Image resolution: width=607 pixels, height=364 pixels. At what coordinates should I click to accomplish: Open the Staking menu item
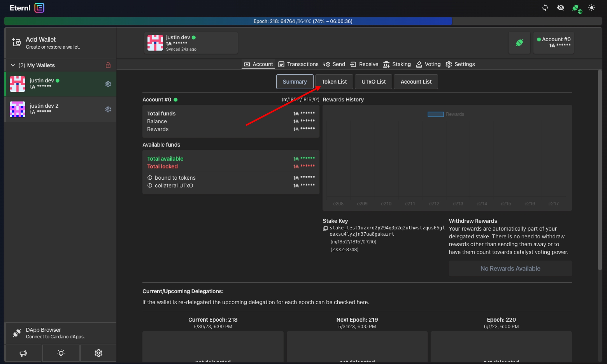coord(397,64)
